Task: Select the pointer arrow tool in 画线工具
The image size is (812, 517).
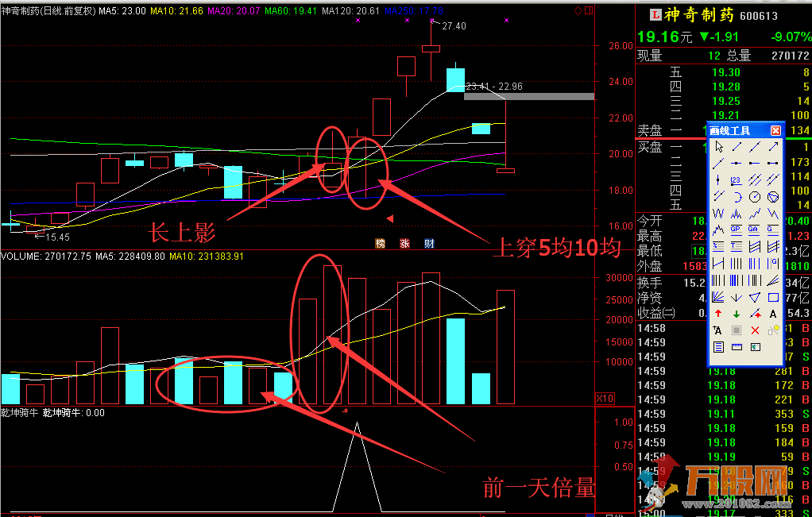Action: (x=718, y=147)
